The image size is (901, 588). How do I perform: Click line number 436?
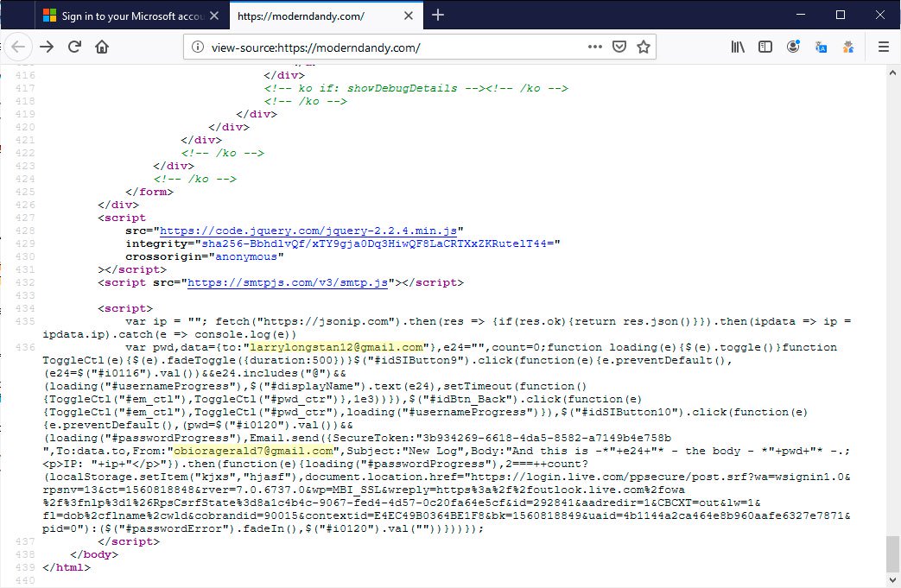coord(25,347)
